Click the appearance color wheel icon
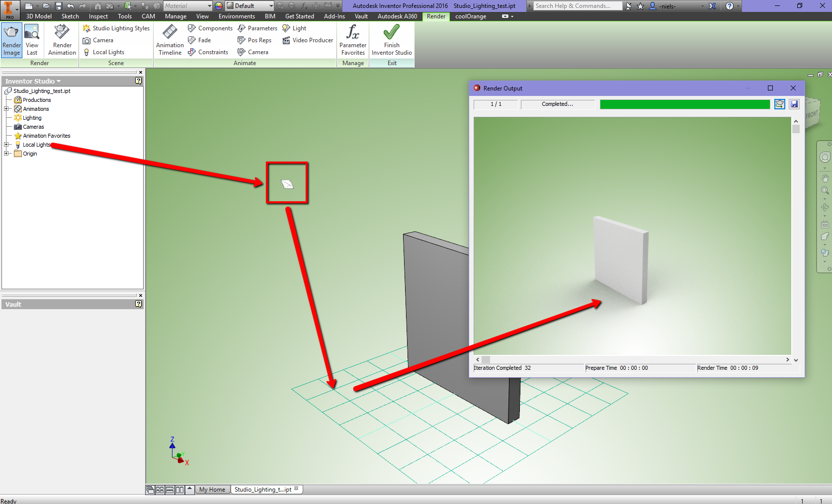Screen dimensions: 832x504 219,6
